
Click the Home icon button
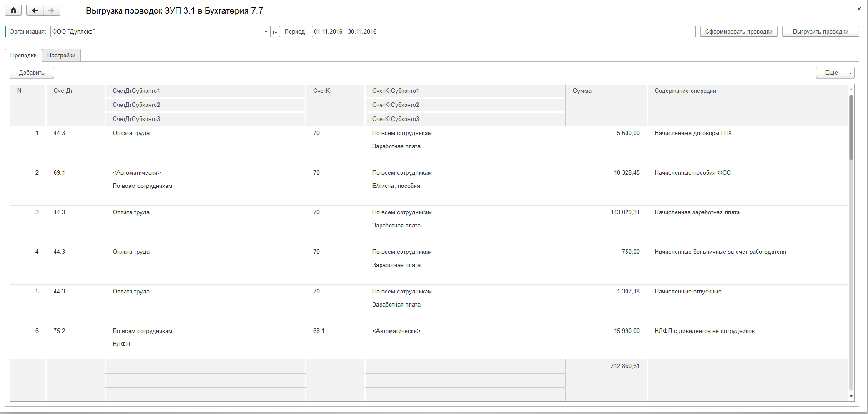tap(14, 10)
